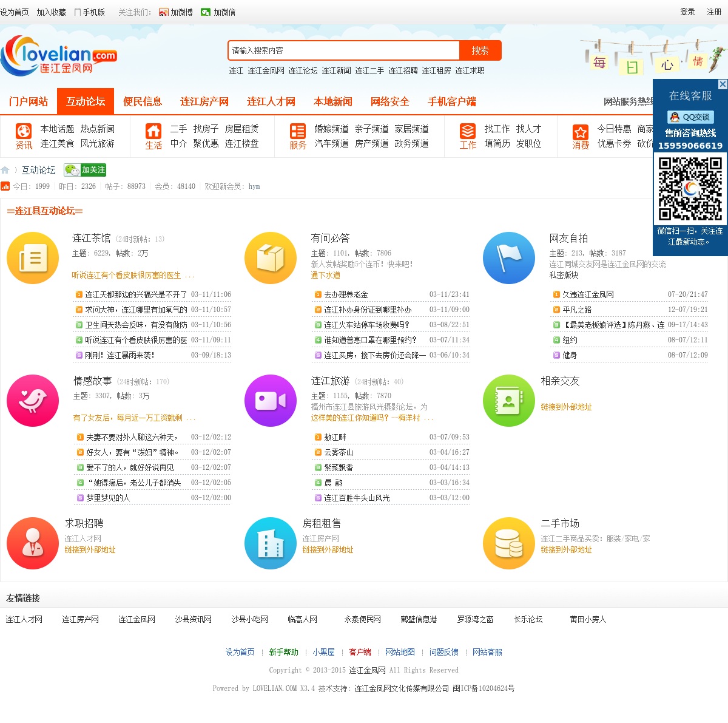Open post 去办理养老金
Image resolution: width=728 pixels, height=723 pixels.
point(346,294)
